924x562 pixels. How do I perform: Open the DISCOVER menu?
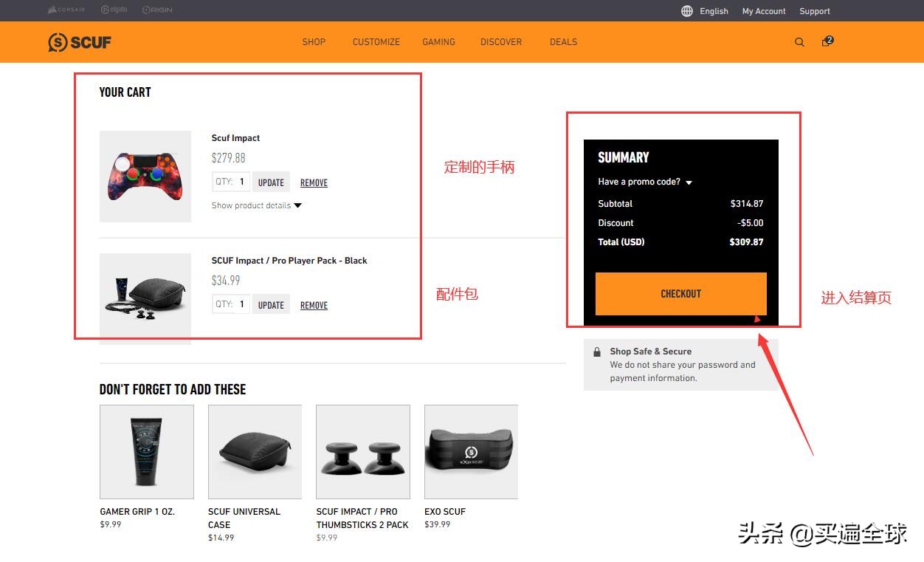coord(501,42)
